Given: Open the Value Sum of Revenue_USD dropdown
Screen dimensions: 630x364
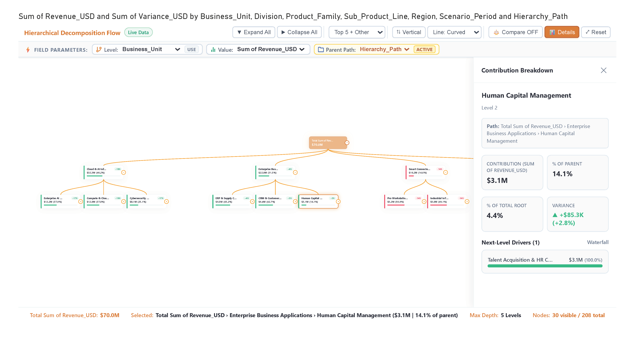Looking at the screenshot, I should [x=271, y=49].
